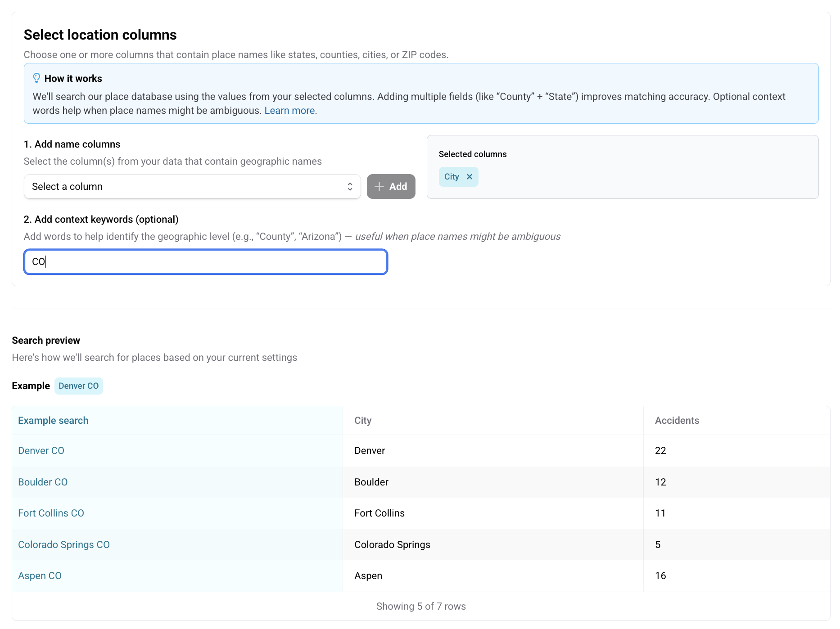
Task: Click the Denver CO example badge
Action: tap(78, 386)
